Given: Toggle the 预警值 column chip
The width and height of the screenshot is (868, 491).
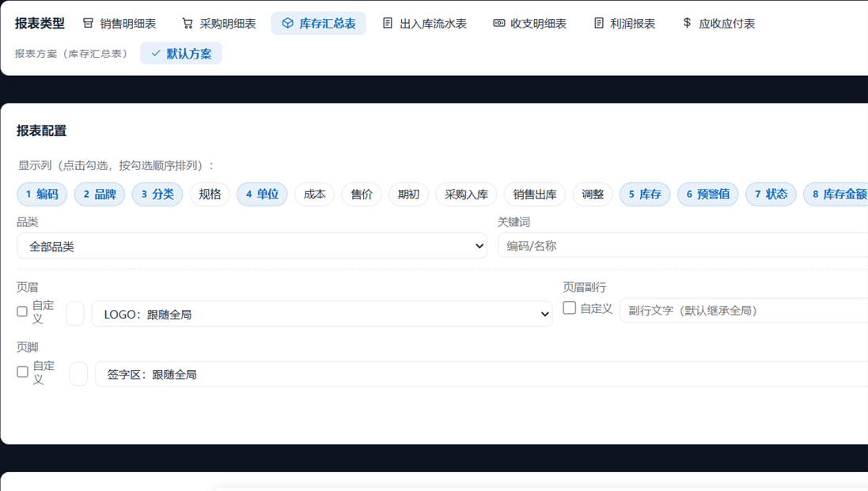Looking at the screenshot, I should coord(708,194).
